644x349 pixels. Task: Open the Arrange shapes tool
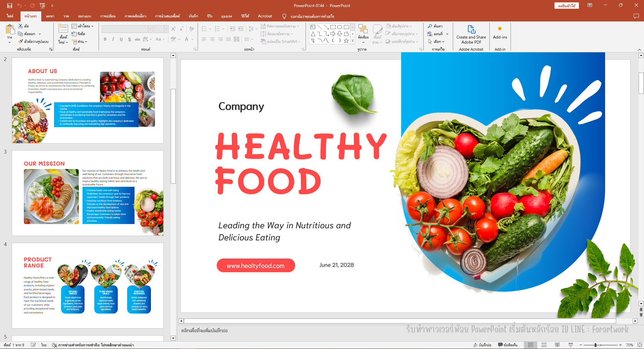point(363,34)
